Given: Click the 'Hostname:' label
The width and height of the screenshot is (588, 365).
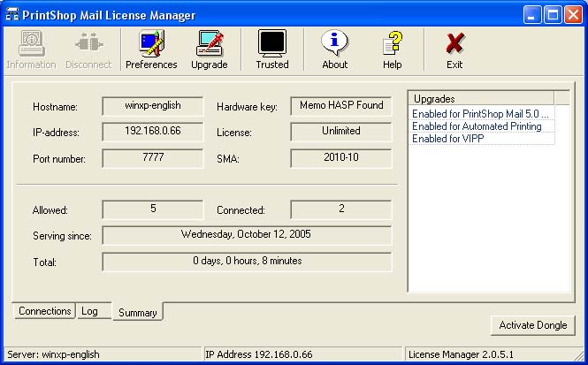Looking at the screenshot, I should [x=55, y=107].
